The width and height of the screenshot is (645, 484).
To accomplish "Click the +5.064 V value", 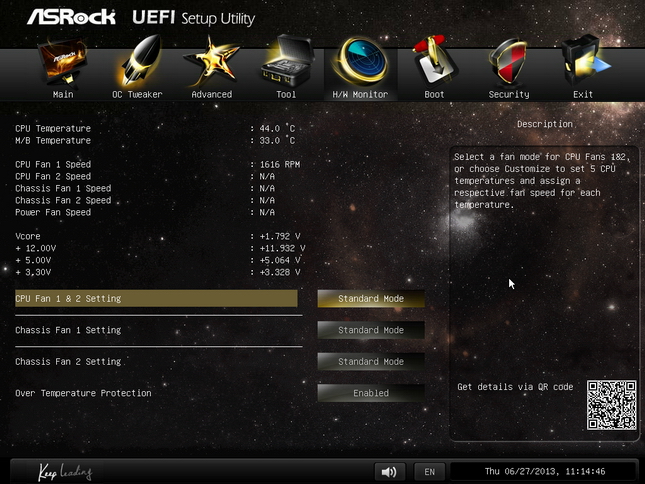I will tap(280, 260).
